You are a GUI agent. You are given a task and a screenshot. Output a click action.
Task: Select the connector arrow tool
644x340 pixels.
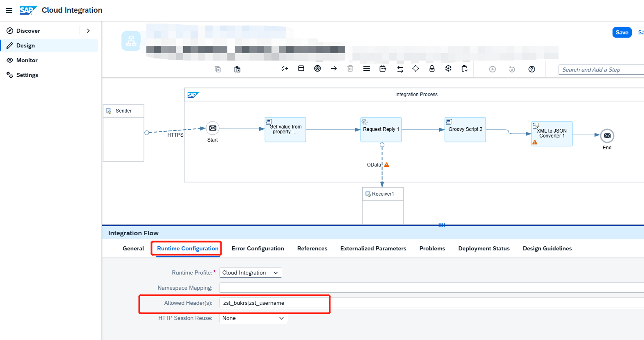coord(334,68)
